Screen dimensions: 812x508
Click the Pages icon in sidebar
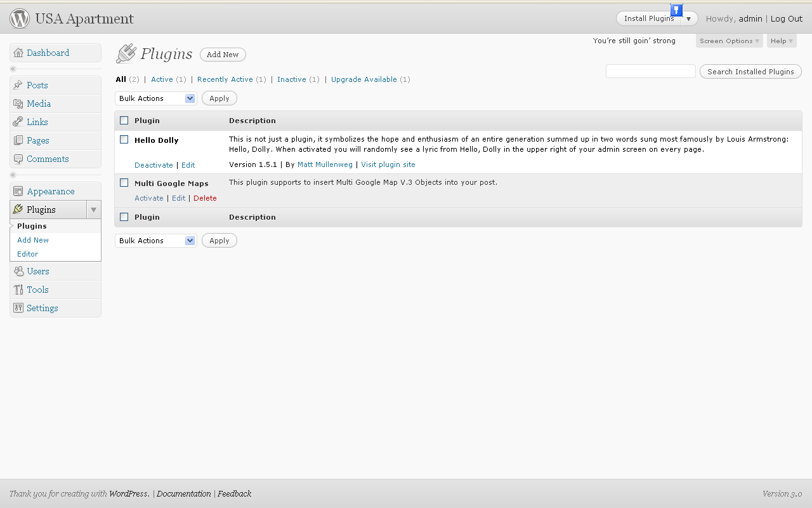click(18, 140)
